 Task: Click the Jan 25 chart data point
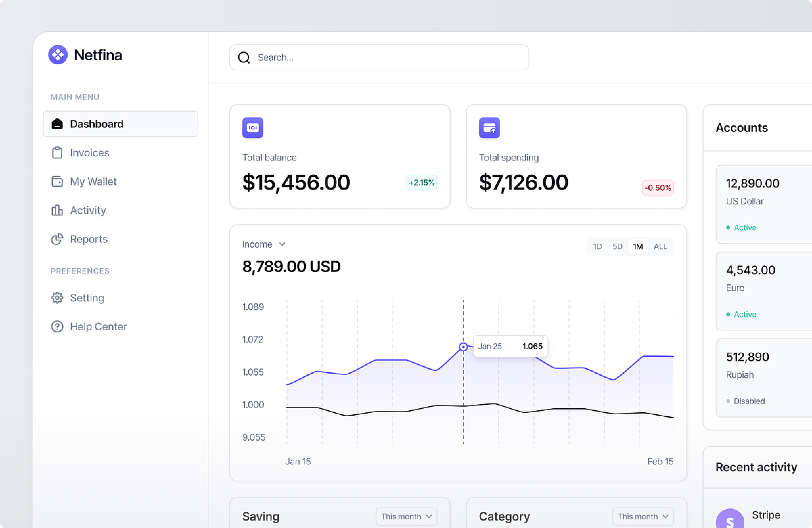463,347
